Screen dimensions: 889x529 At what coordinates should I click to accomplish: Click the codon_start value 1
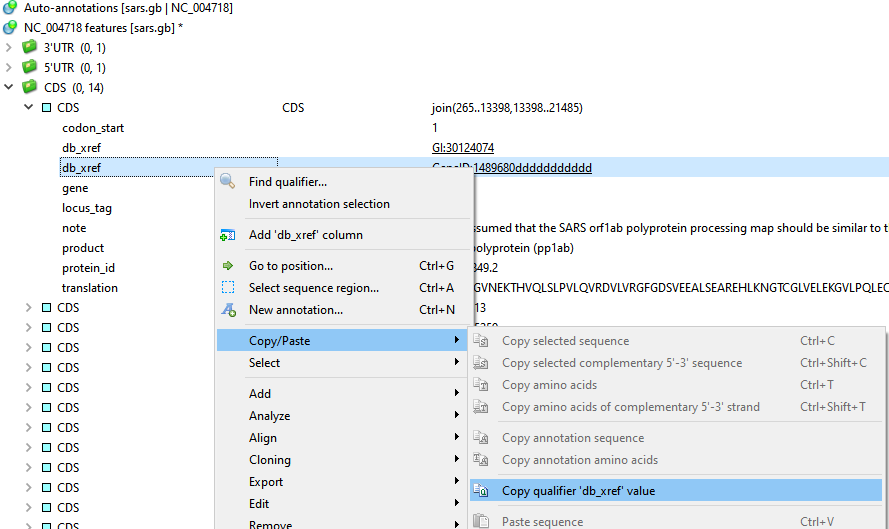(434, 128)
